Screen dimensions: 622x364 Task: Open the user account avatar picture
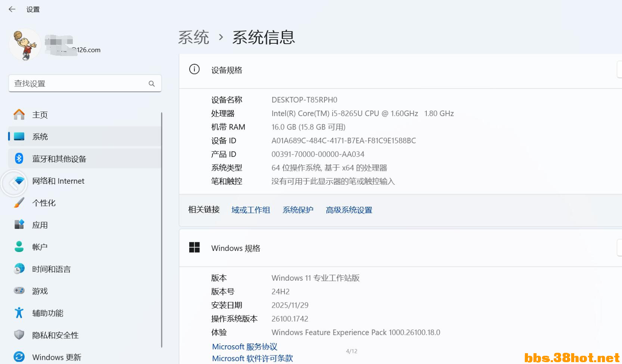point(25,44)
